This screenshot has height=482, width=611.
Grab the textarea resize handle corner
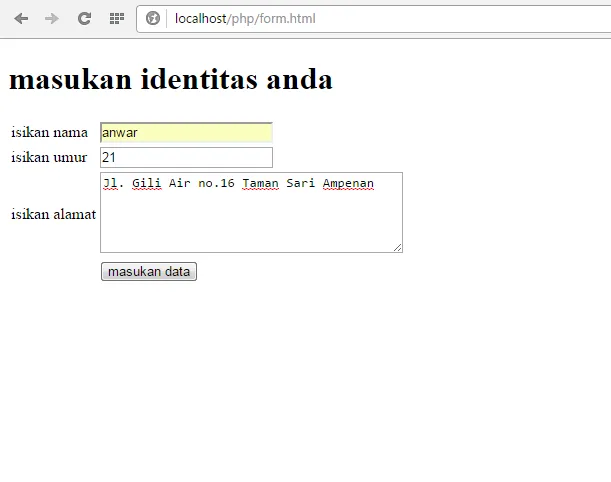click(x=397, y=247)
